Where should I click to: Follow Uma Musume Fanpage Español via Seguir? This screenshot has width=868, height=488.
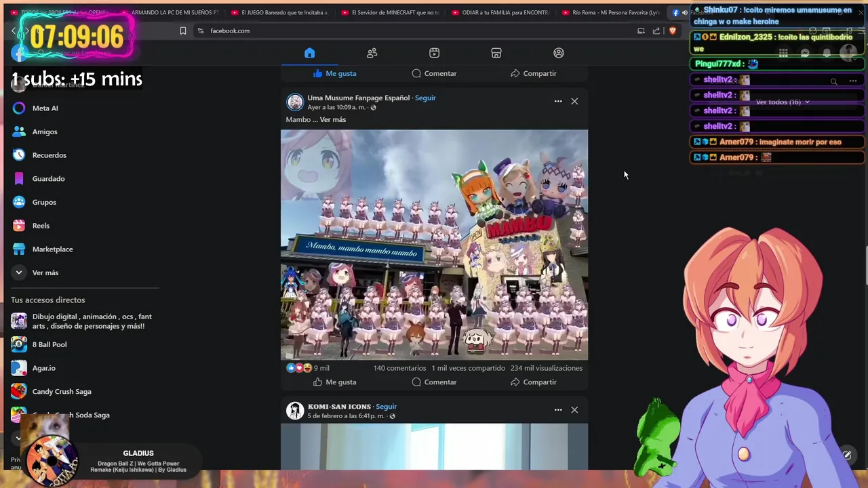[x=425, y=98]
